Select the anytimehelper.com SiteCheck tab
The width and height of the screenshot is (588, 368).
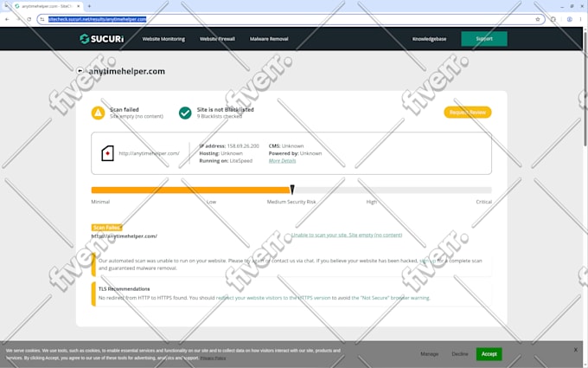[47, 6]
